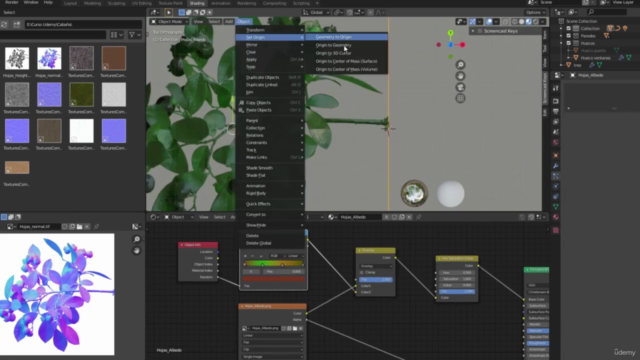Click the viewport pan hand gizmo
Image resolution: width=640 pixels, height=360 pixels.
pyautogui.click(x=460, y=76)
